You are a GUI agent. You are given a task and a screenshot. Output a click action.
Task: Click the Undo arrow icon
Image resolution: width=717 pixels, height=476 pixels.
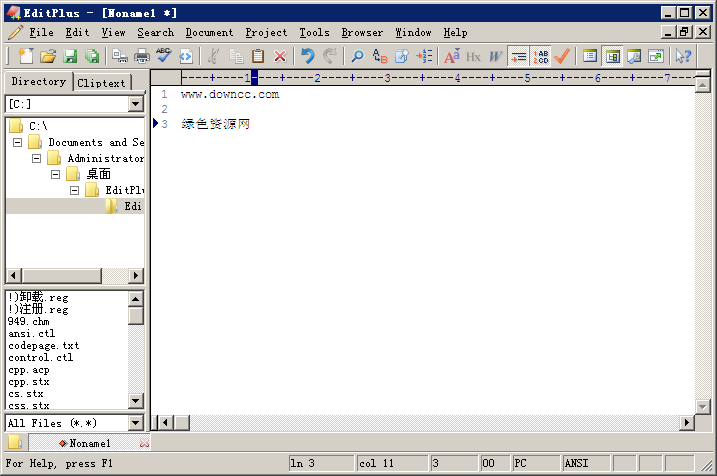pos(307,57)
